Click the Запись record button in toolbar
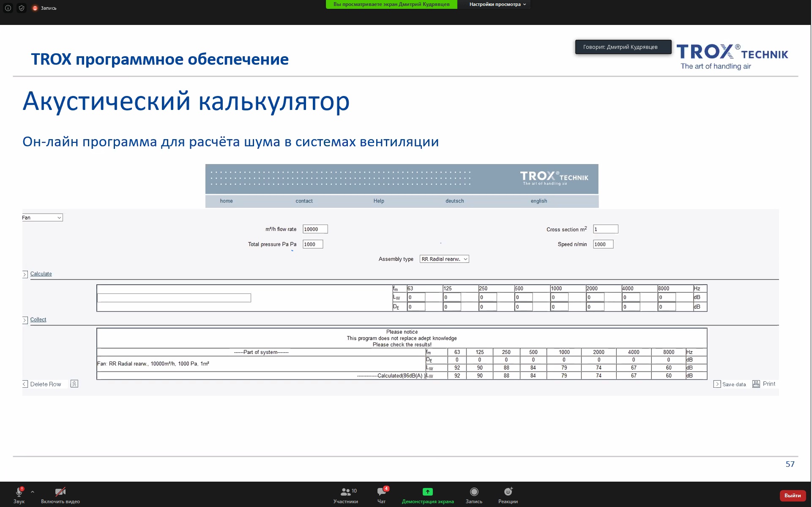Screen dimensions: 812x507 474,495
